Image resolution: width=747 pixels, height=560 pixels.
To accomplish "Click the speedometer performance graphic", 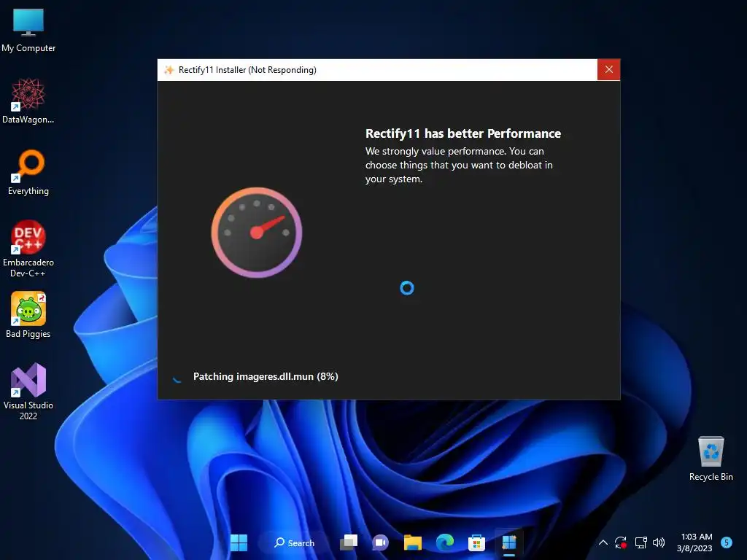I will pos(257,233).
